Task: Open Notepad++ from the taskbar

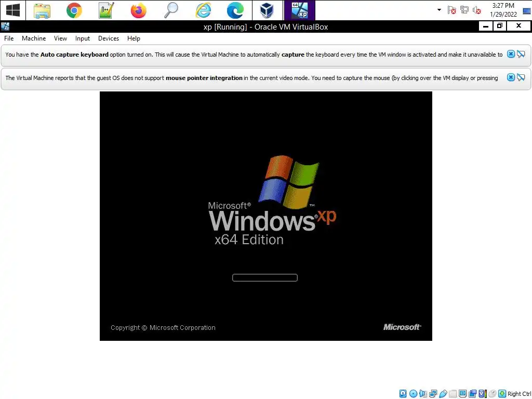Action: click(x=106, y=10)
